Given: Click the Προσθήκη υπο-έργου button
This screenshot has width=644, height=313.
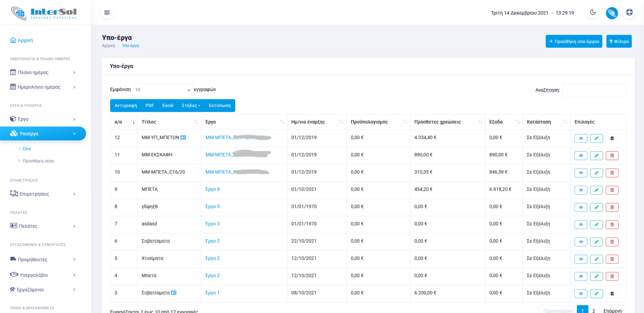Looking at the screenshot, I should (x=574, y=42).
